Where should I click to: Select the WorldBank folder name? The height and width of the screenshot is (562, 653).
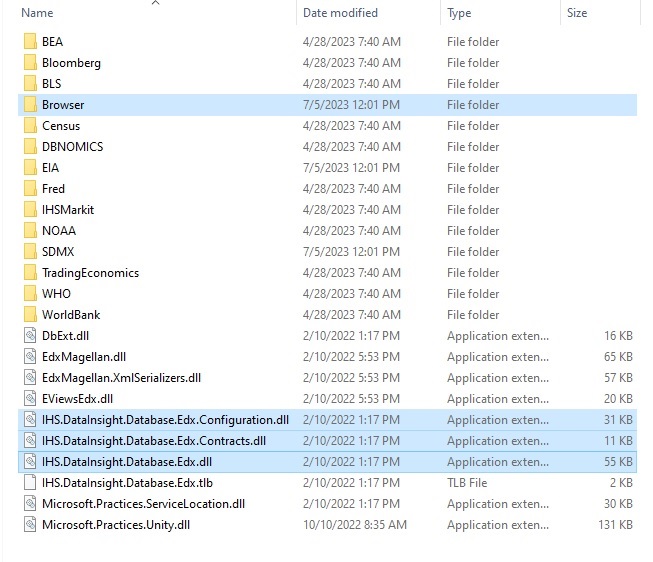coord(71,315)
